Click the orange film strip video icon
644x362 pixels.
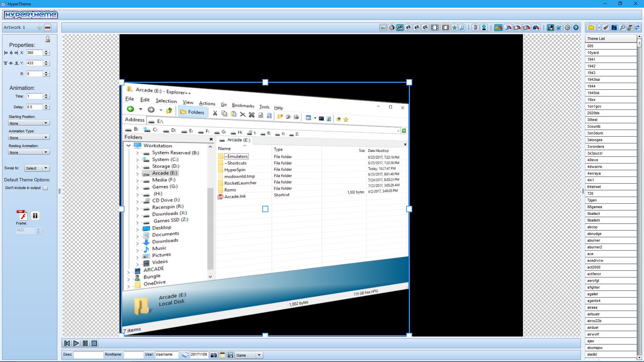(445, 28)
